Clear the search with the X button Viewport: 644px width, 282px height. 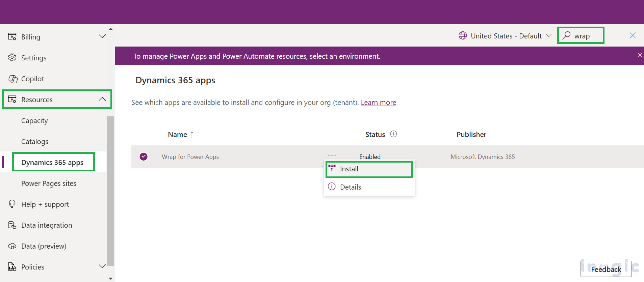point(633,35)
